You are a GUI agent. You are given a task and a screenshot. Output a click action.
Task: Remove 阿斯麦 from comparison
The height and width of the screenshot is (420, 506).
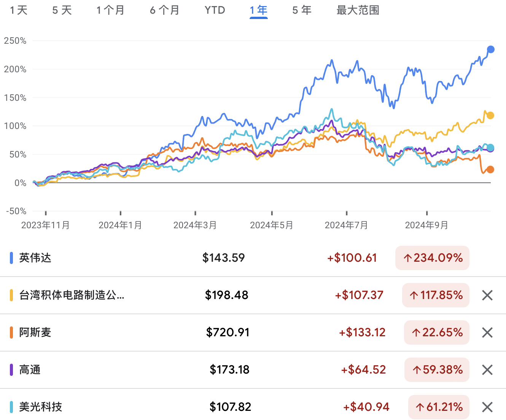pyautogui.click(x=487, y=332)
